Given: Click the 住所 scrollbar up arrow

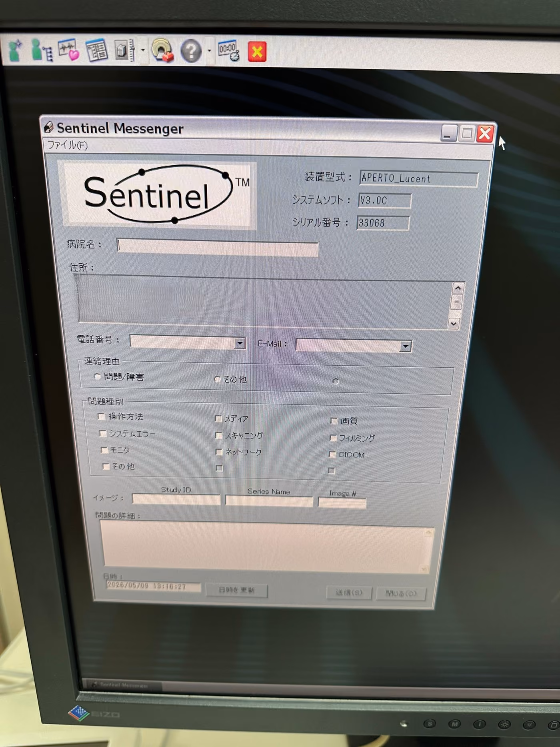Looking at the screenshot, I should point(458,288).
